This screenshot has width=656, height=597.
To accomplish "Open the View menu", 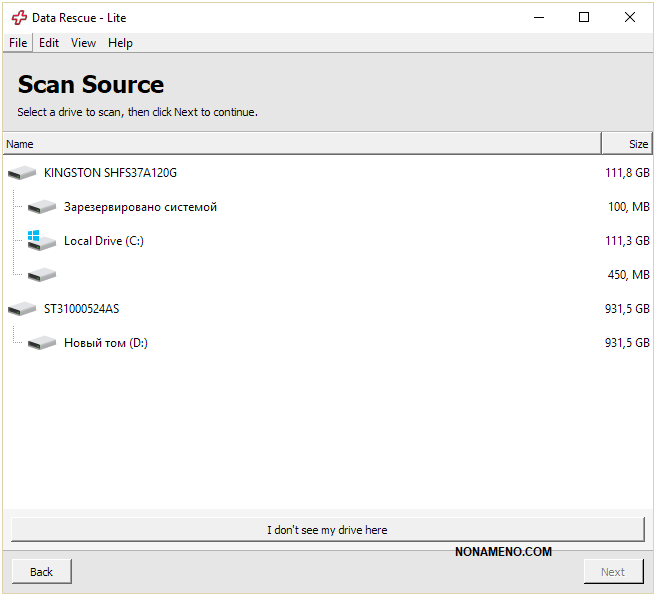I will 83,43.
